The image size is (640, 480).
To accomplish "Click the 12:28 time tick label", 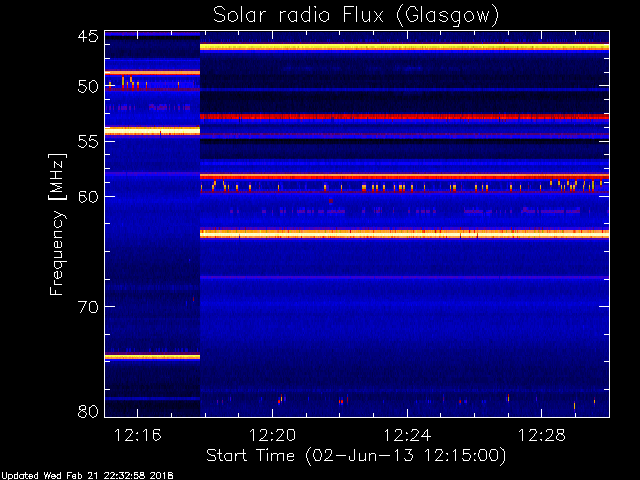I will (542, 435).
